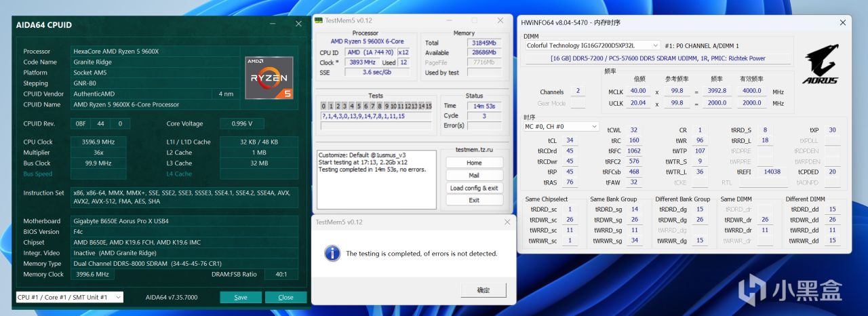Viewport: 868px width, 316px height.
Task: Click the Time status value 14m 53s
Action: pyautogui.click(x=484, y=105)
